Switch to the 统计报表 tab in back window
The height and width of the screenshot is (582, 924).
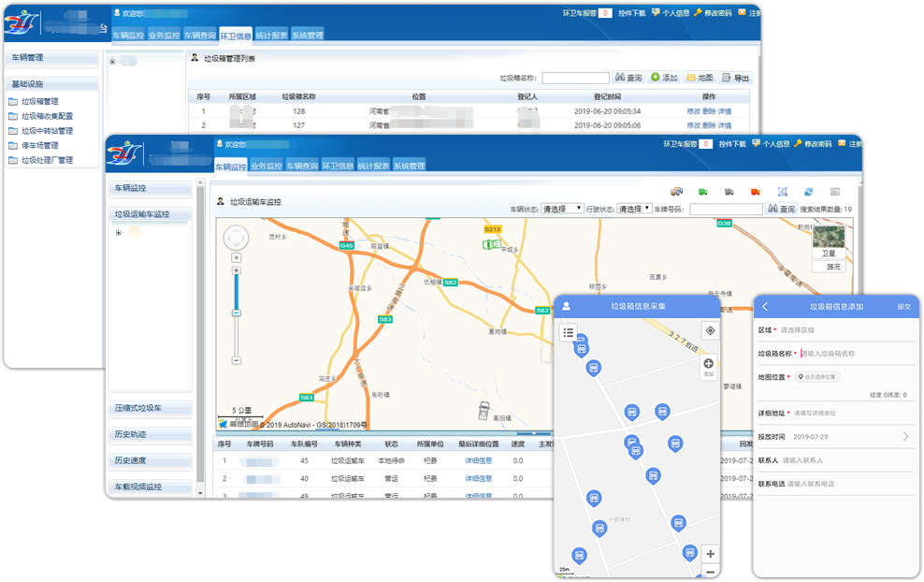tap(271, 36)
